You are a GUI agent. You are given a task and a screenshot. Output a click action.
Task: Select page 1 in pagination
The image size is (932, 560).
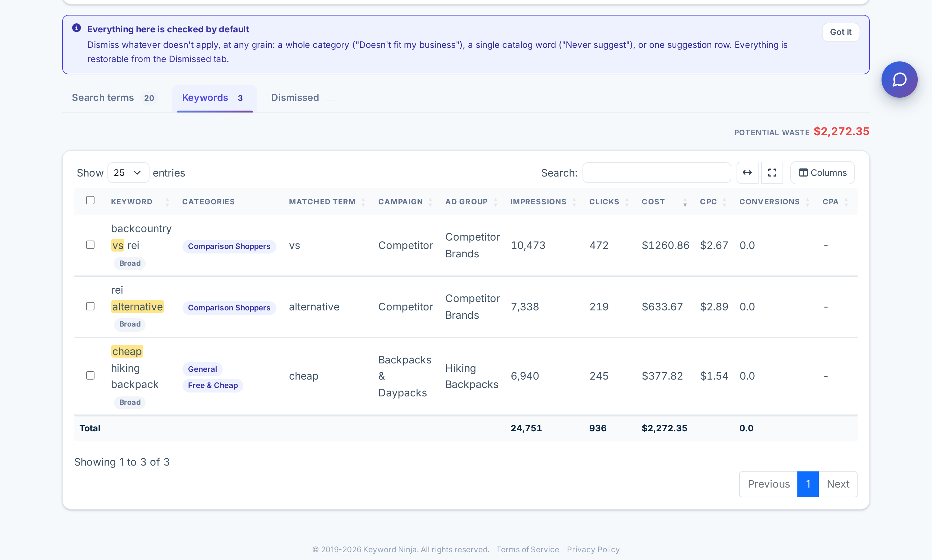tap(808, 484)
